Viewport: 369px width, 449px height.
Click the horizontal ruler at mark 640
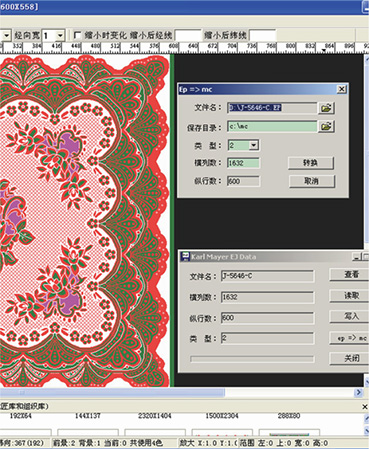coord(193,46)
